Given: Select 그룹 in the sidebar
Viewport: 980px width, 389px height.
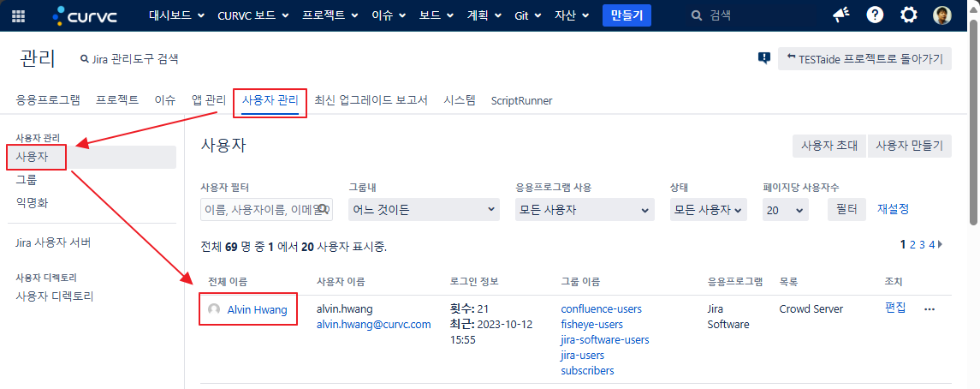Looking at the screenshot, I should point(27,180).
